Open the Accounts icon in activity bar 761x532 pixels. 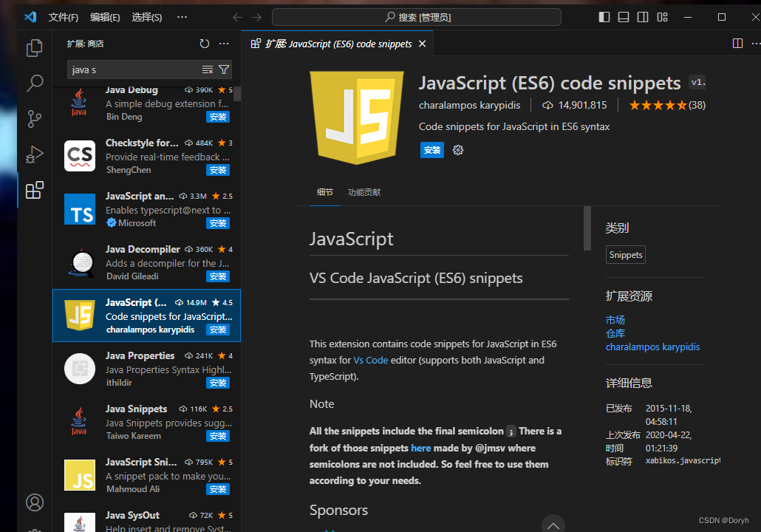(x=35, y=502)
